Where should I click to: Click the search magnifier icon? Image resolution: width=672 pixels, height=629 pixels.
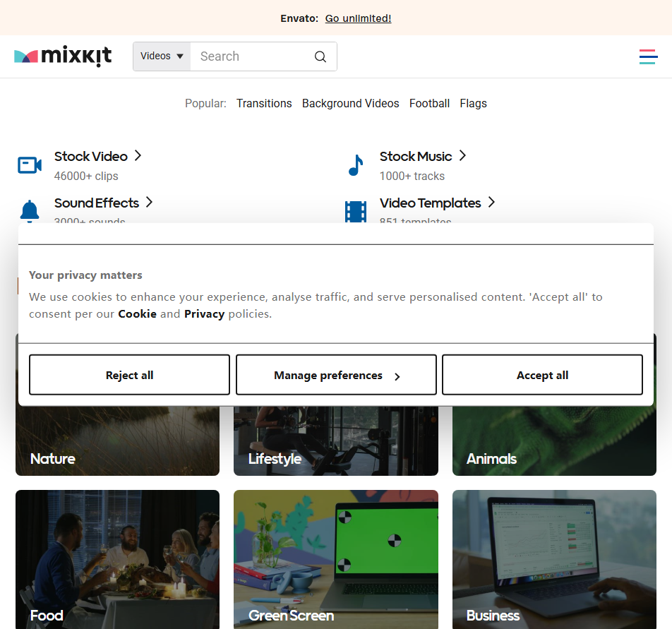pos(320,56)
